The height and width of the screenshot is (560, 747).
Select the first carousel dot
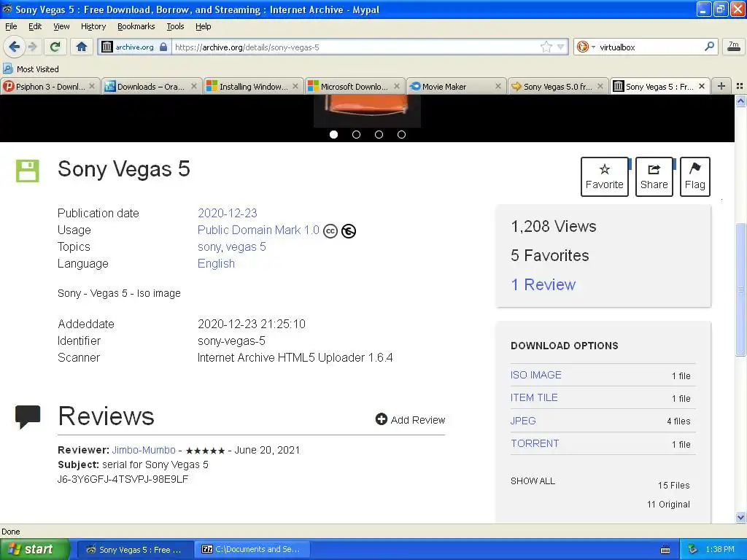click(333, 135)
